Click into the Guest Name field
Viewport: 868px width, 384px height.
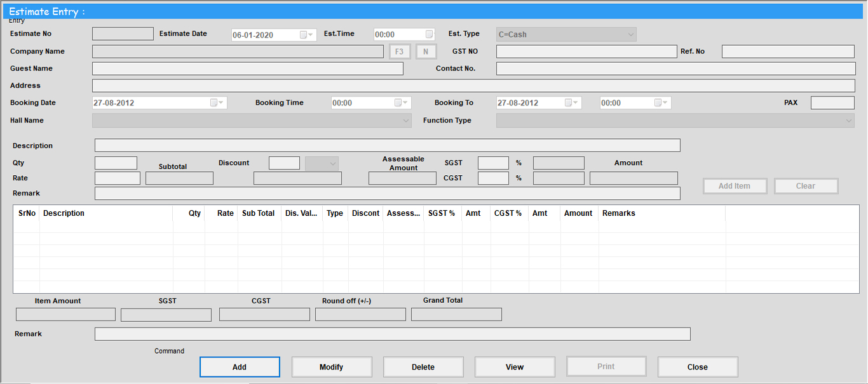[x=247, y=69]
